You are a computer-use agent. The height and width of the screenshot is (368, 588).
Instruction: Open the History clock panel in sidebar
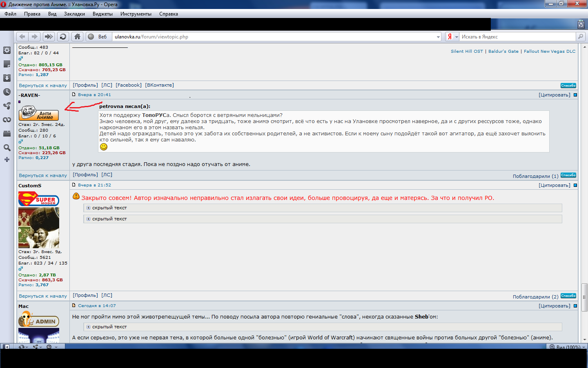click(x=7, y=92)
